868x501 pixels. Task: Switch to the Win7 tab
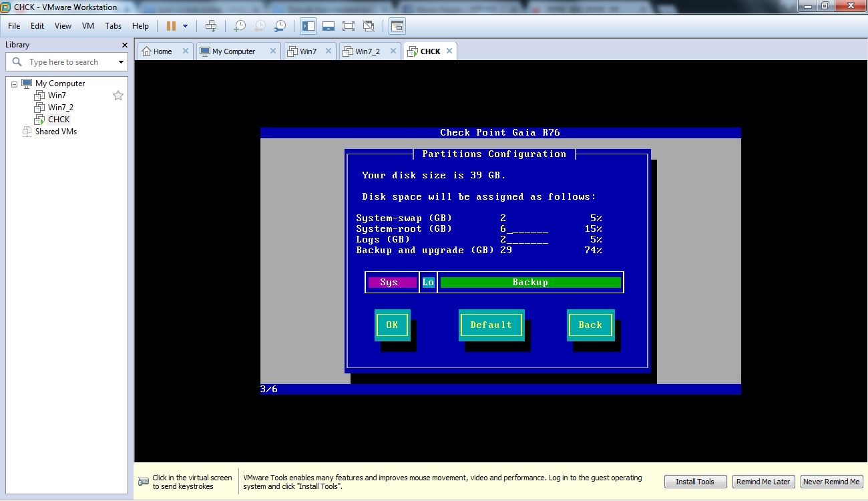click(308, 51)
